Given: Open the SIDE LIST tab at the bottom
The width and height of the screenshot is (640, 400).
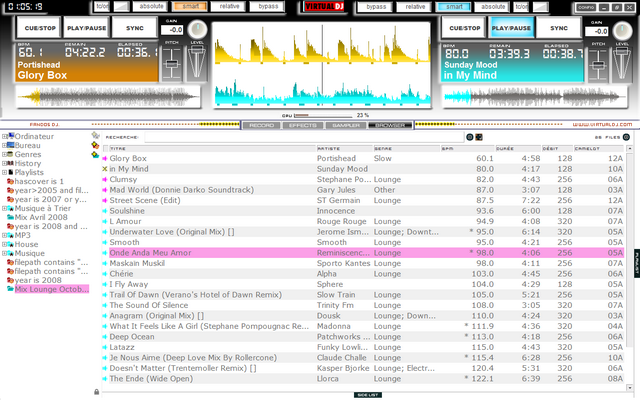Looking at the screenshot, I should (368, 395).
